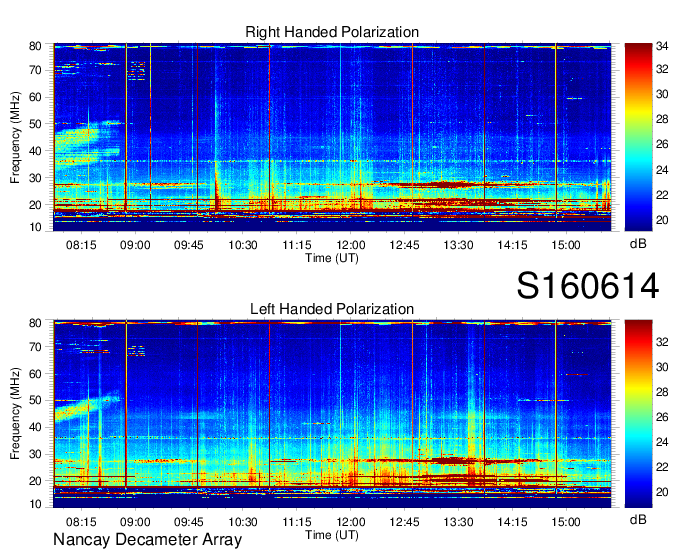This screenshot has height=552, width=680.
Task: Click inside the right-handed polarization spectrogram
Action: [332, 137]
